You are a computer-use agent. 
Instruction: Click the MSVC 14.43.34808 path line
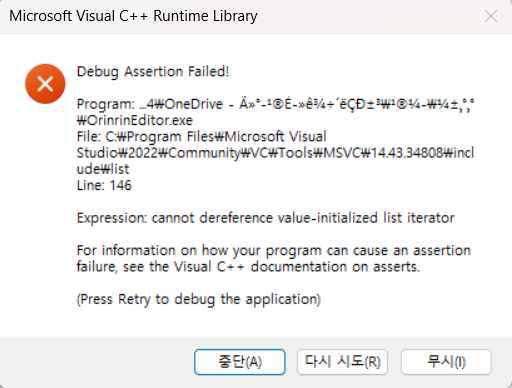pos(275,153)
